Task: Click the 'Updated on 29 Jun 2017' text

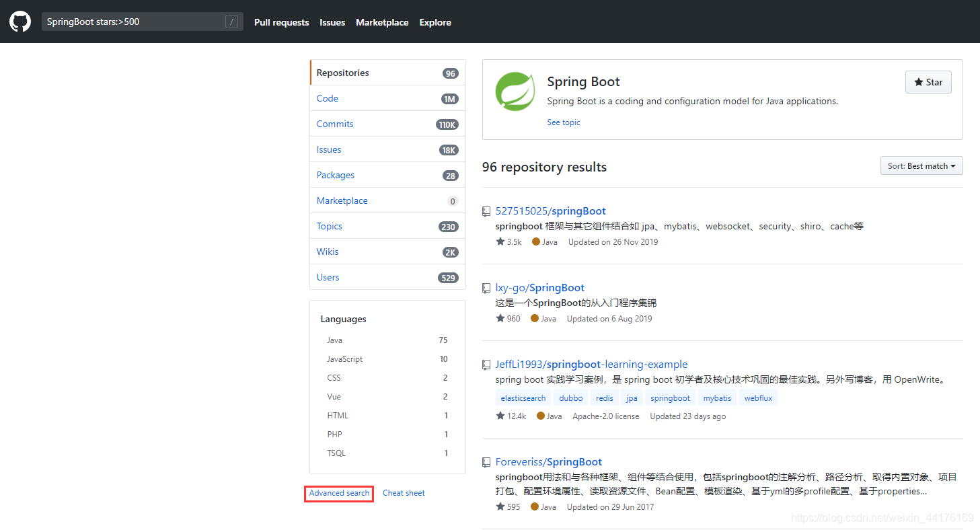Action: [x=611, y=507]
